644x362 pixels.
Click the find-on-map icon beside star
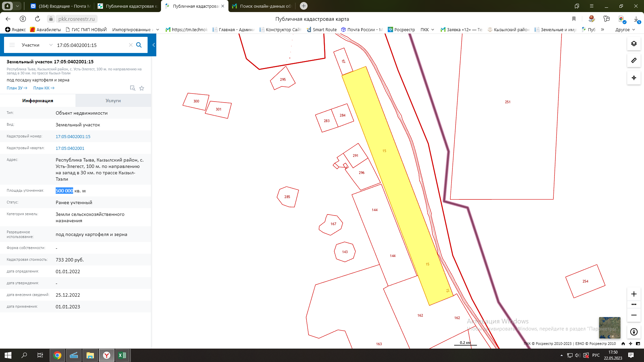point(132,88)
